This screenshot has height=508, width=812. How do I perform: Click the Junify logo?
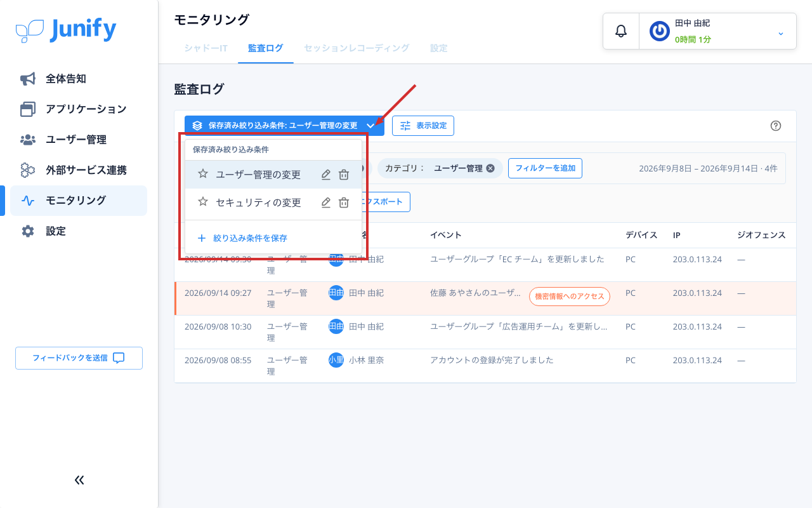point(66,30)
